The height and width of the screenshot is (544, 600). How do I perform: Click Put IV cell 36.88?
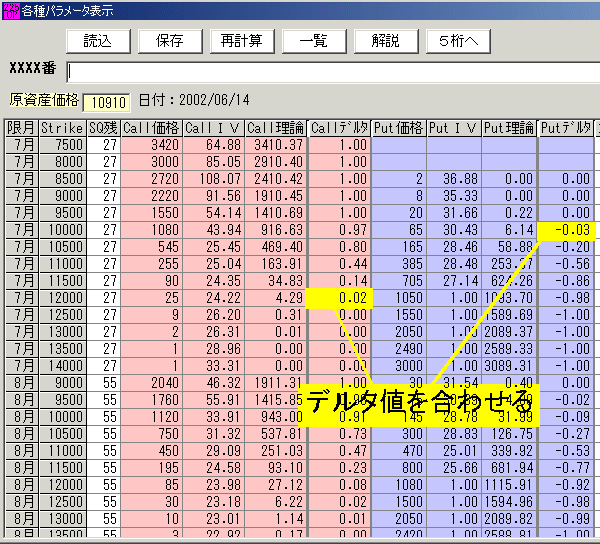click(x=454, y=179)
